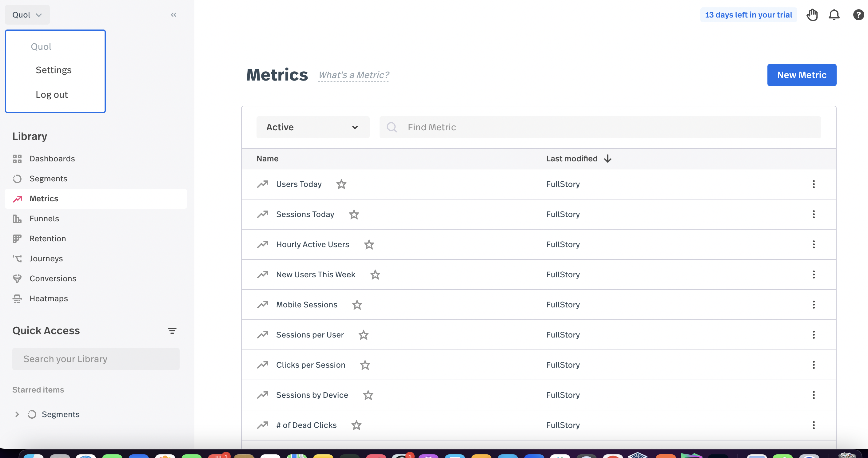Open Heatmaps from the Library sidebar
868x458 pixels.
click(49, 298)
